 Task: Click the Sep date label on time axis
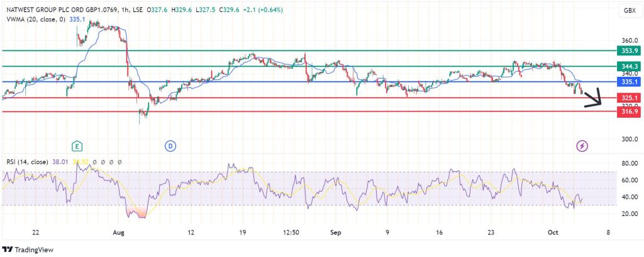click(336, 232)
